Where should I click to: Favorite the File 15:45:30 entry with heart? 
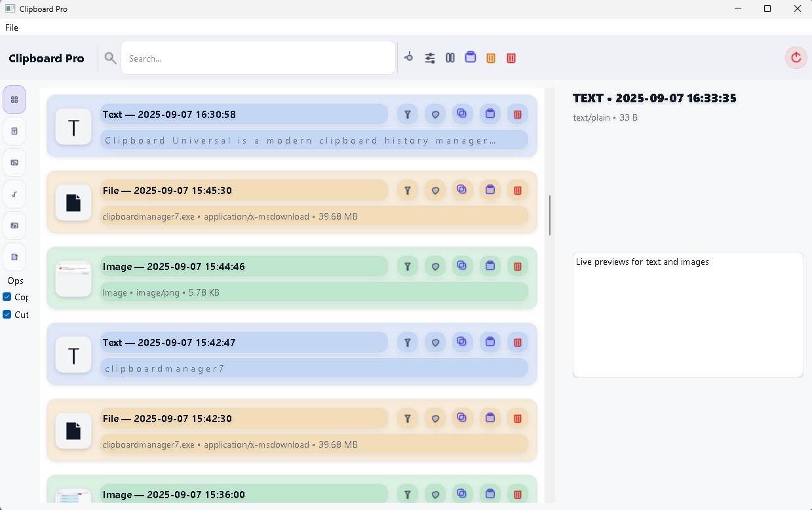point(435,190)
